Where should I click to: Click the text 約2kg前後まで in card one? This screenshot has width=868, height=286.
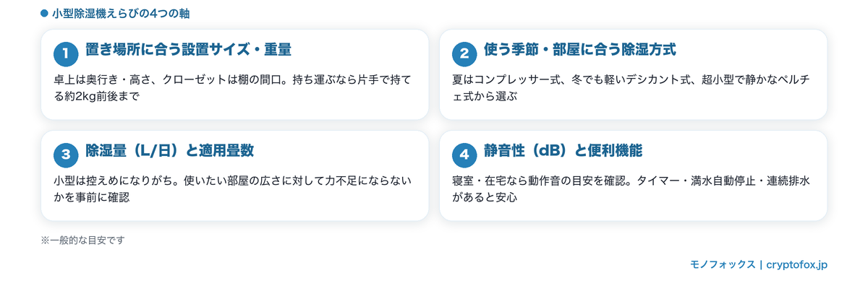click(101, 95)
